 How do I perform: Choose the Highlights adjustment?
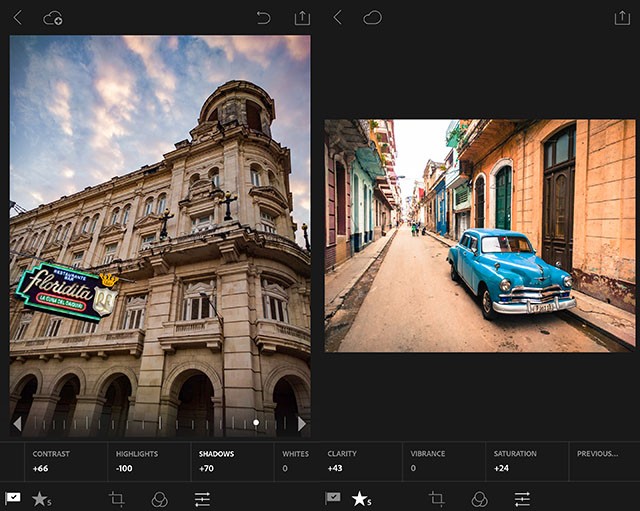135,461
